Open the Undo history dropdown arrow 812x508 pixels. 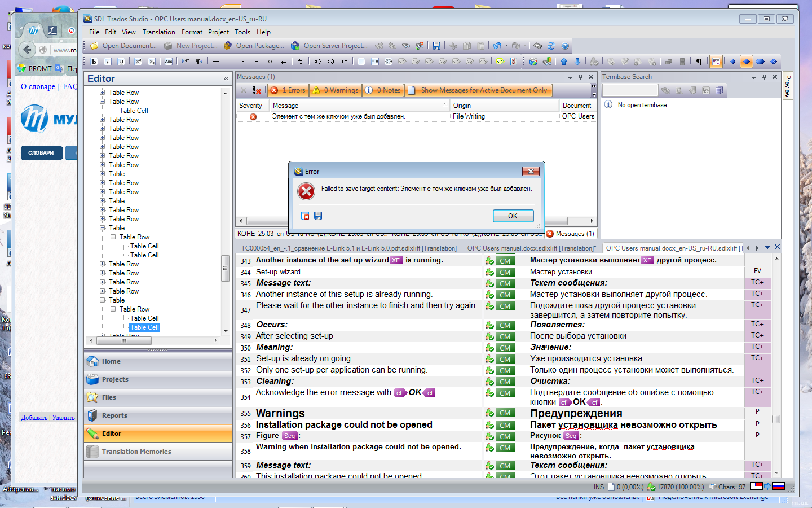point(506,46)
